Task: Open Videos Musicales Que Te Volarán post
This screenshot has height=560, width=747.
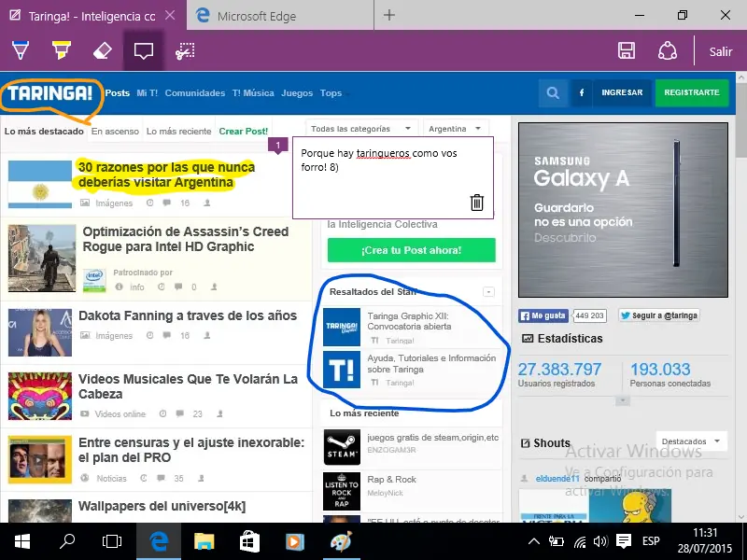Action: (x=189, y=386)
